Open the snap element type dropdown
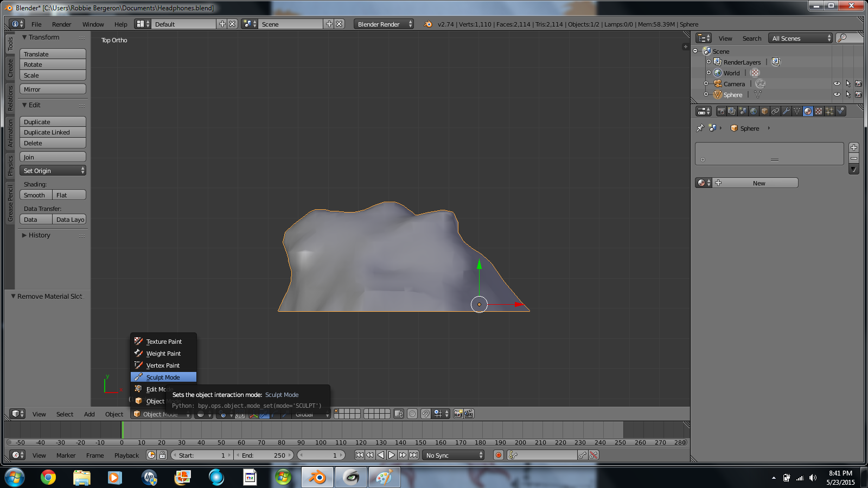 coord(441,414)
